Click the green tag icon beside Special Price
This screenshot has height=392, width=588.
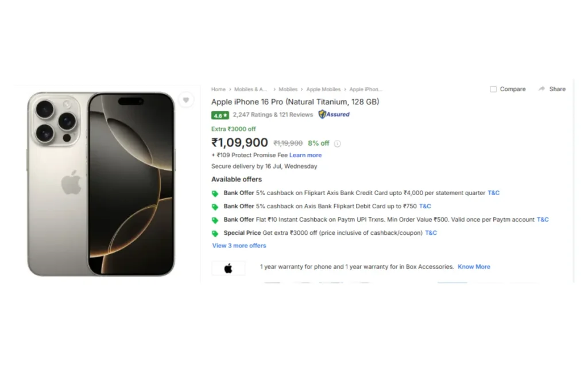pos(215,234)
